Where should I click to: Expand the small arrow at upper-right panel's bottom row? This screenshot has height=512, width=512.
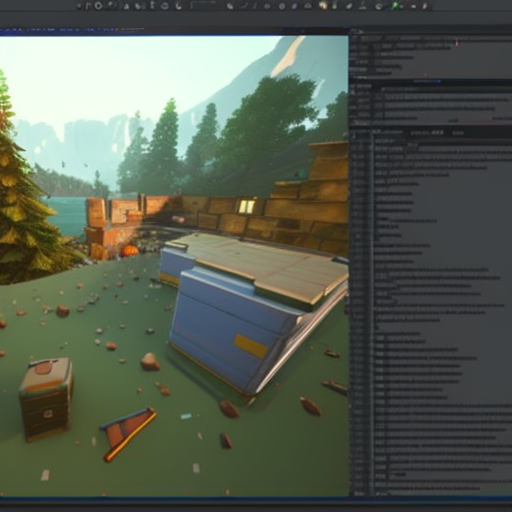(x=354, y=78)
